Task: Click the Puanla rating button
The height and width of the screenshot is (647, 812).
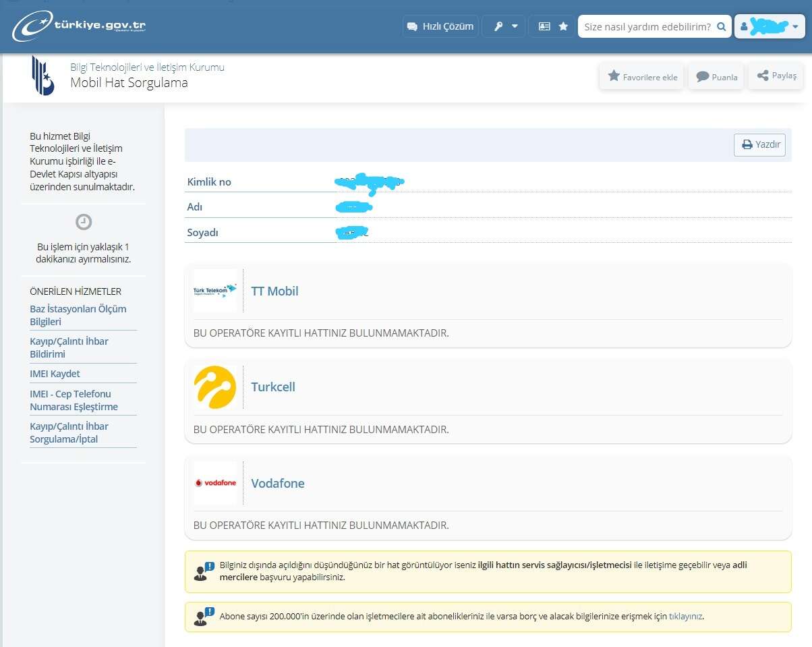Action: pos(716,77)
